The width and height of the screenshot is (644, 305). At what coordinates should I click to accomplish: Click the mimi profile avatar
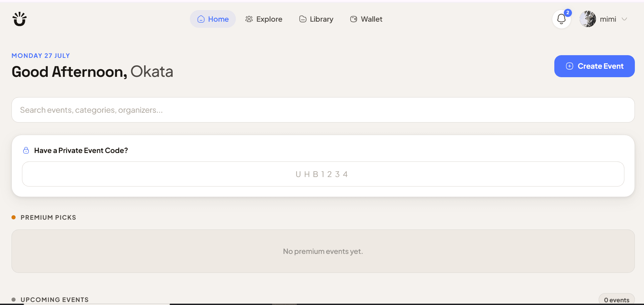click(x=588, y=19)
